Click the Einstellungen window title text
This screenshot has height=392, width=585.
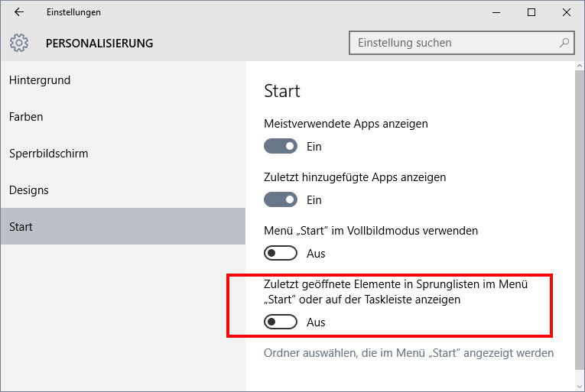point(73,12)
